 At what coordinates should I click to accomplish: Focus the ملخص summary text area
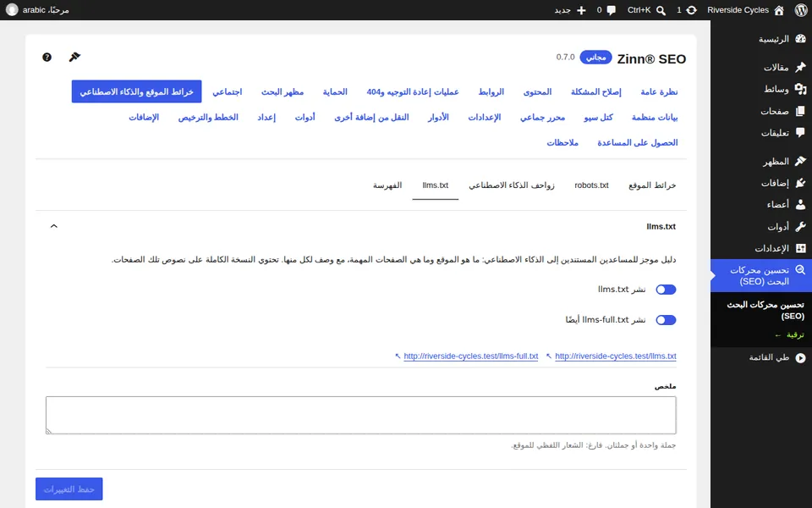tap(361, 415)
